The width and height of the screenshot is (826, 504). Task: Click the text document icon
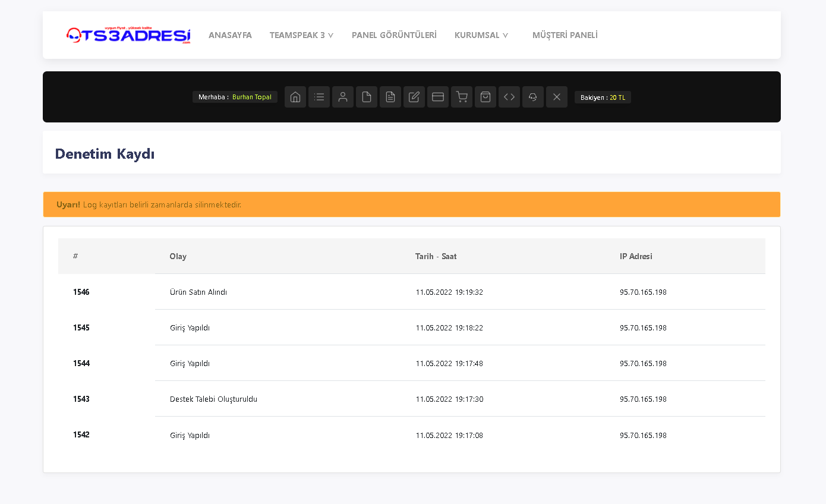[390, 97]
